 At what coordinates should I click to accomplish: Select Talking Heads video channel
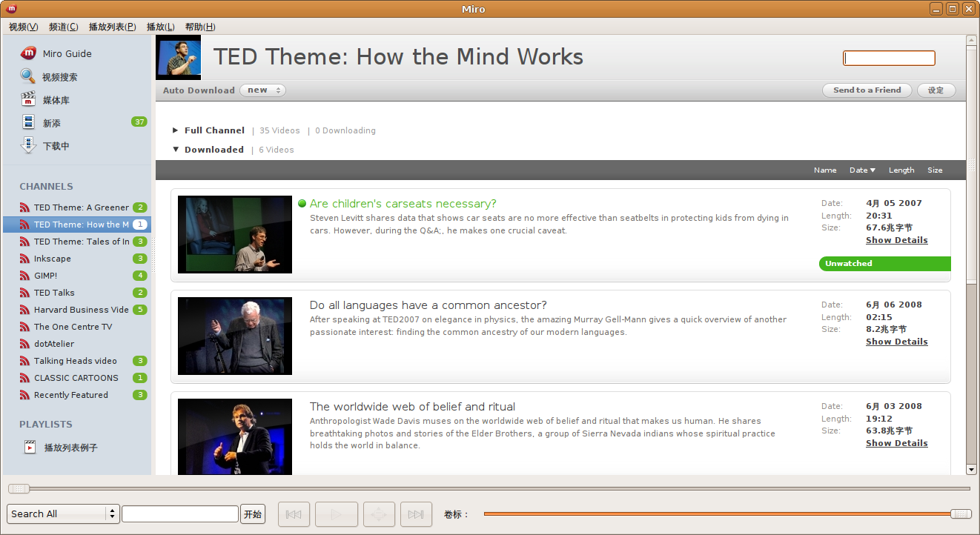[x=77, y=361]
